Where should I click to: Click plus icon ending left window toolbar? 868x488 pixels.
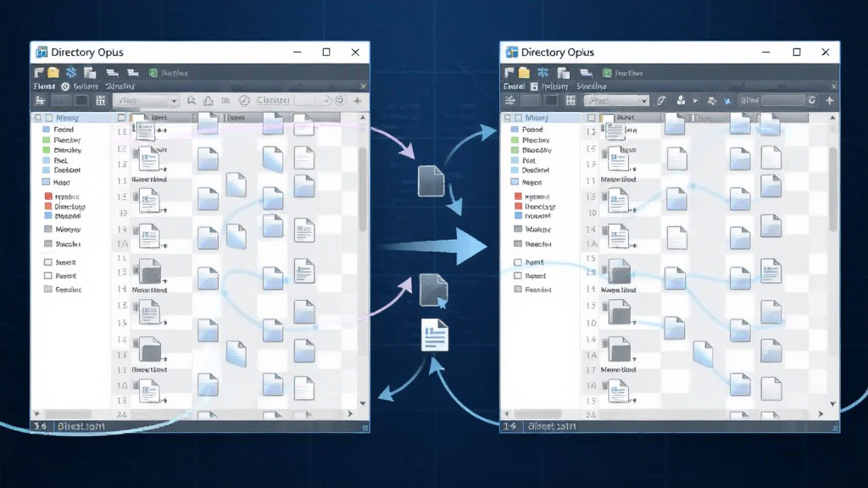click(358, 101)
